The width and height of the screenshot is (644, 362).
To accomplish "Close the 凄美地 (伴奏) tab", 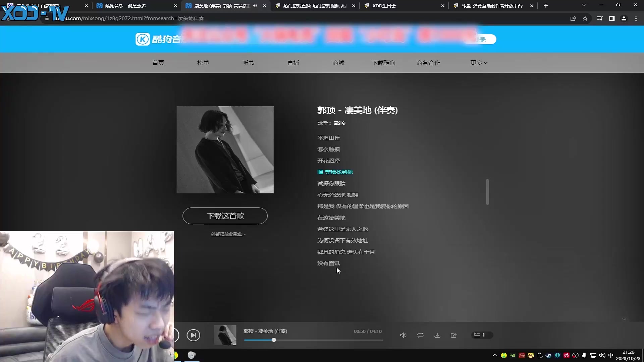I will tap(265, 6).
